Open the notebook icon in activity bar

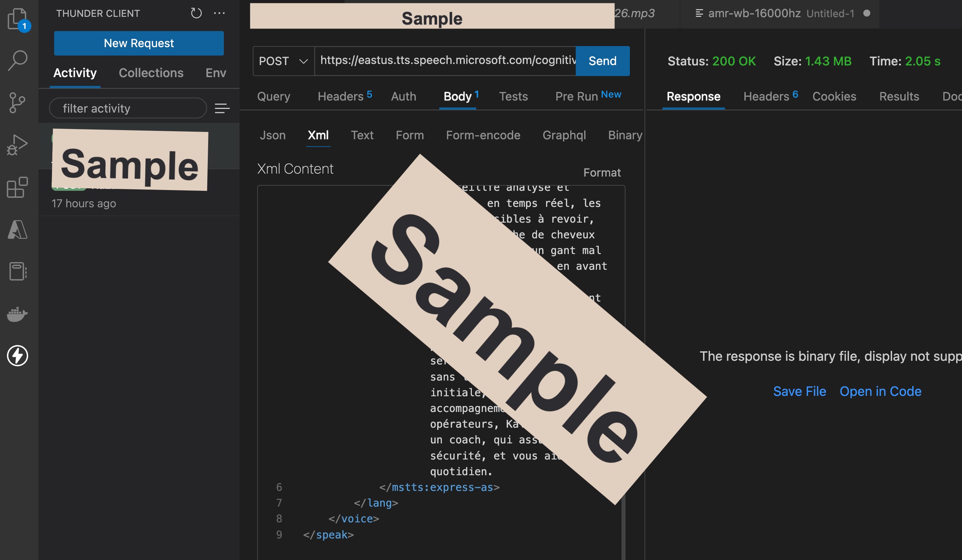(18, 271)
